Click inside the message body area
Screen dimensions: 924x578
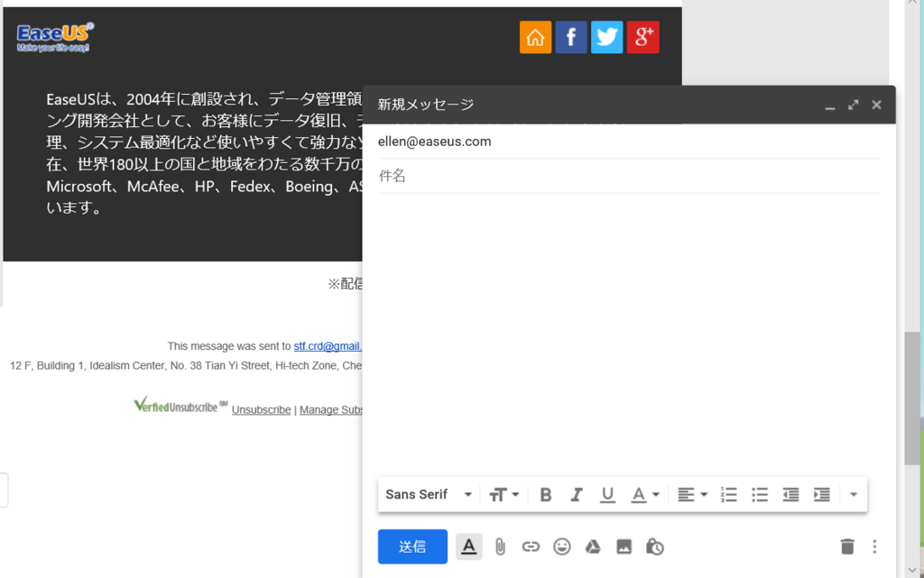[x=629, y=333]
